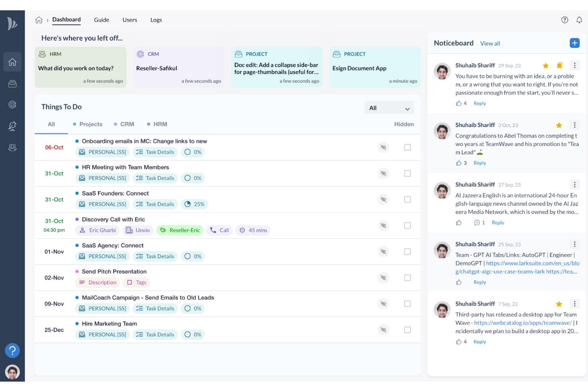The height and width of the screenshot is (392, 588).
Task: Reply to the Congratulations to Abel Thomas post
Action: pos(480,162)
